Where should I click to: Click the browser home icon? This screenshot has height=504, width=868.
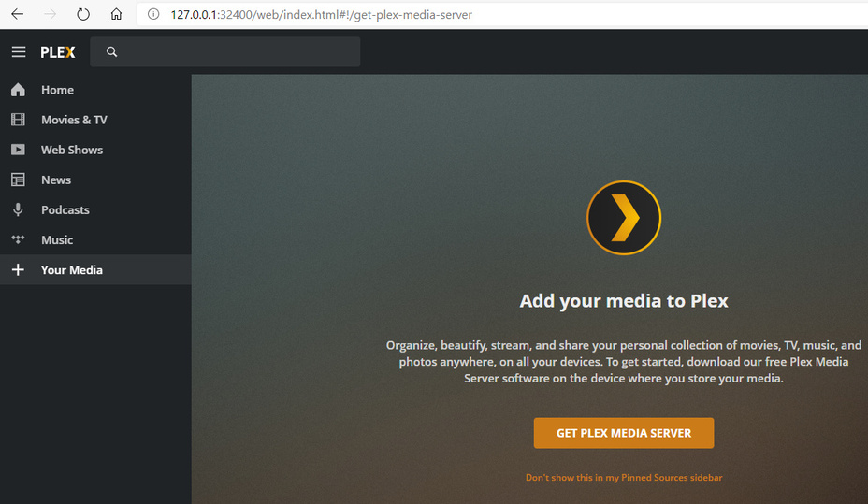[116, 14]
